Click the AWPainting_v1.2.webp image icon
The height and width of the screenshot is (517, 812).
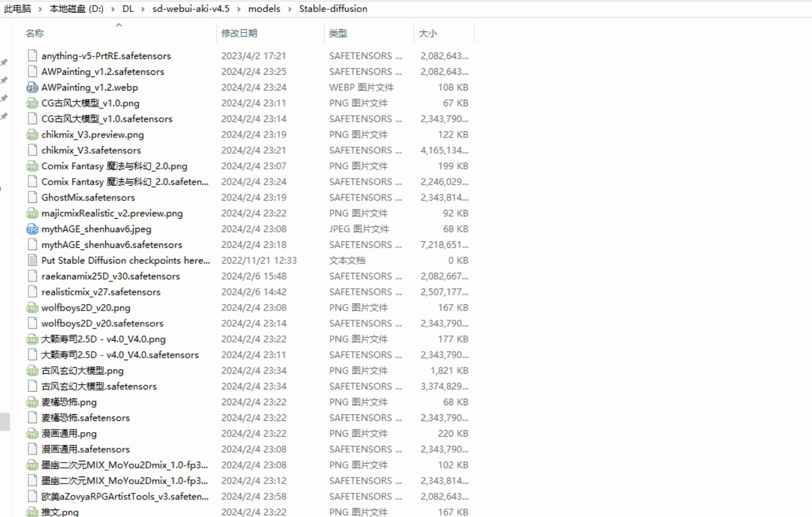32,87
